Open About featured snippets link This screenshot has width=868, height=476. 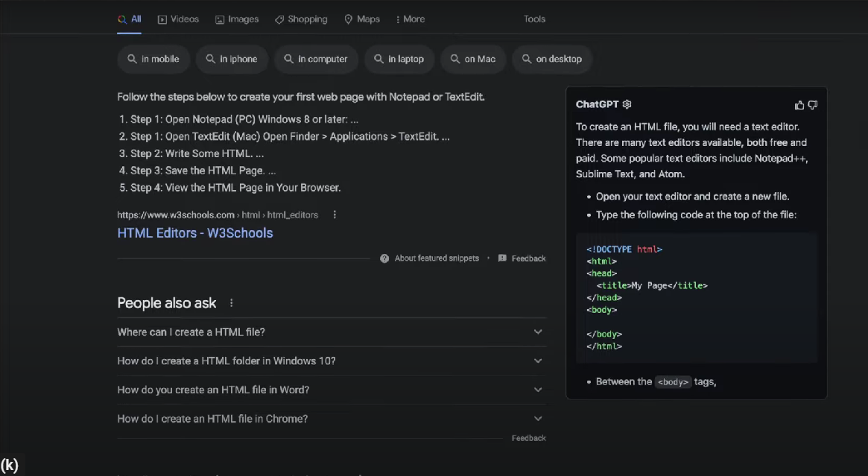pos(437,258)
